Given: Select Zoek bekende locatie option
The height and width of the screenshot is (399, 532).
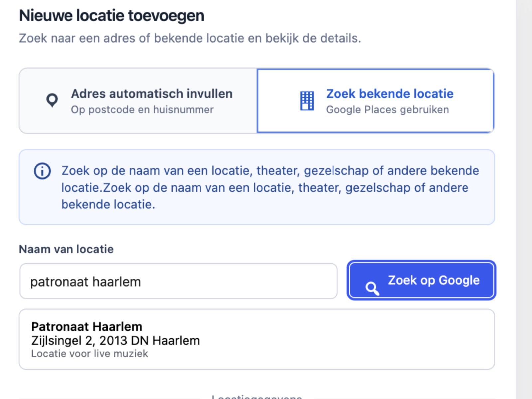Looking at the screenshot, I should point(376,101).
